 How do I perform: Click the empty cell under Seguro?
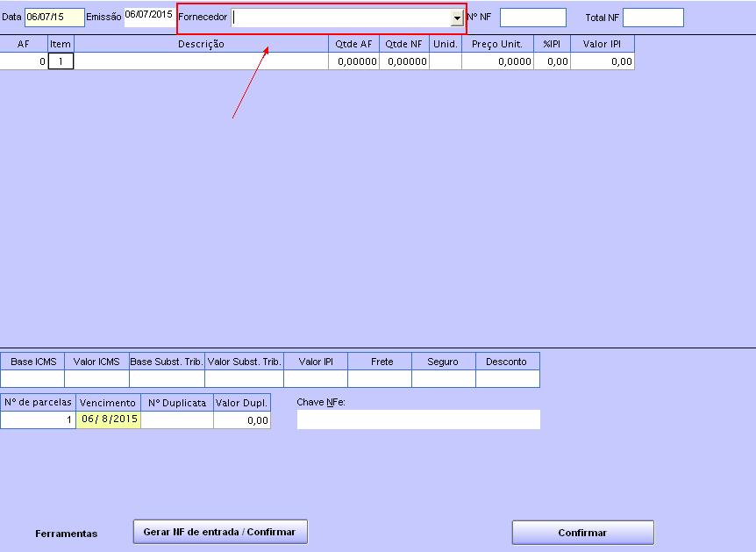point(444,379)
